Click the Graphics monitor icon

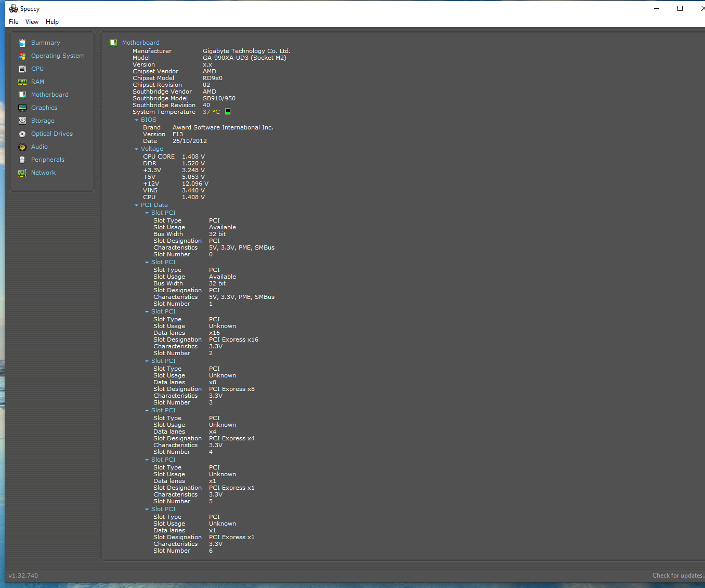click(22, 108)
